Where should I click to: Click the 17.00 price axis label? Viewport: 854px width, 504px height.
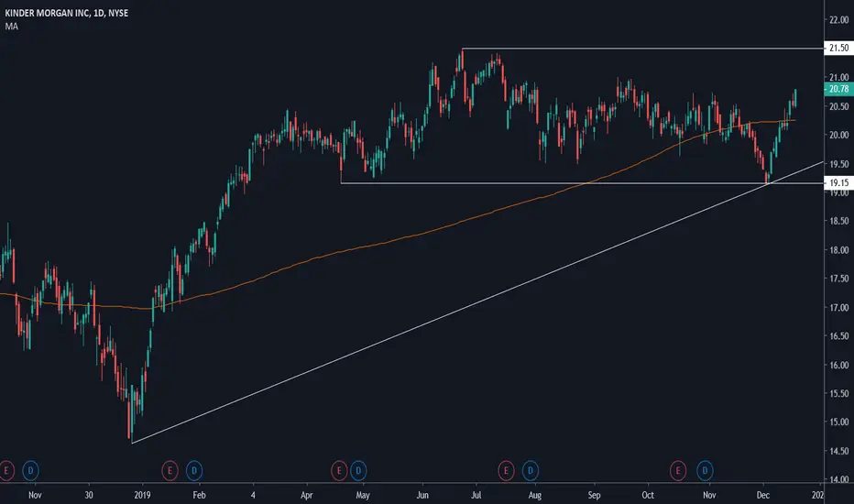tap(838, 308)
